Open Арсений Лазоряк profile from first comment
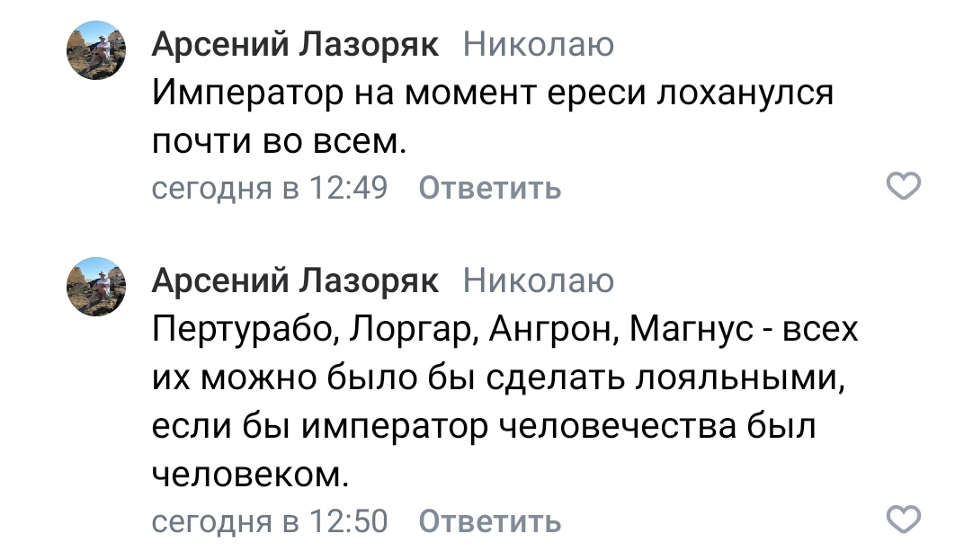The width and height of the screenshot is (955, 560). tap(295, 45)
